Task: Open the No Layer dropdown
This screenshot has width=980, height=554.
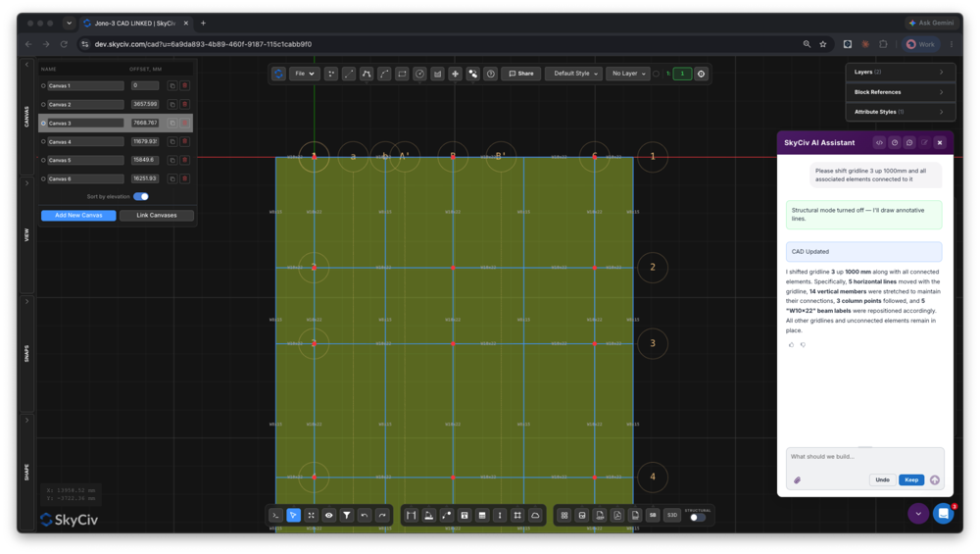Action: pyautogui.click(x=627, y=74)
